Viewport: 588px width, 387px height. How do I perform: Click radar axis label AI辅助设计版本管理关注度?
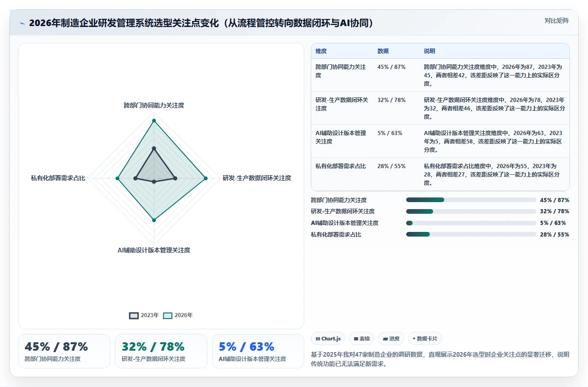point(154,250)
